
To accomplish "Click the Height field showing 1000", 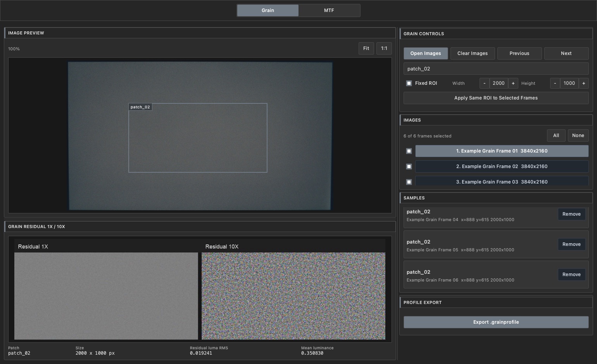I will pyautogui.click(x=569, y=83).
